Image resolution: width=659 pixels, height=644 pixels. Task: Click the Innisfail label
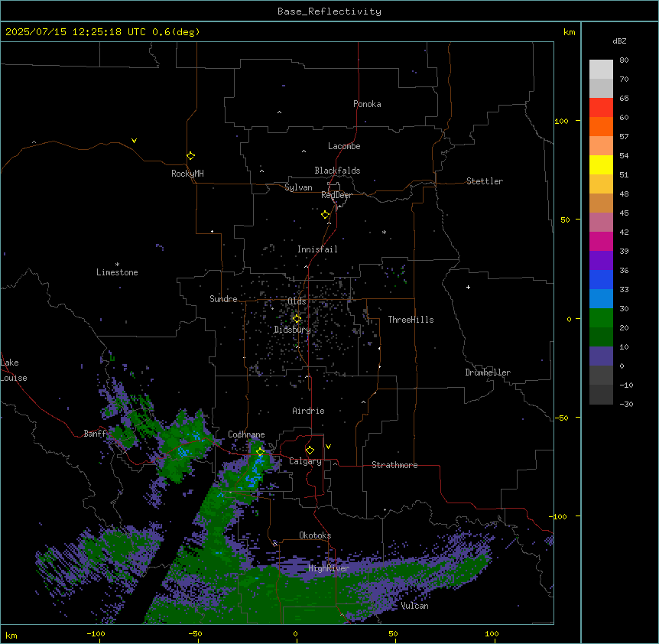317,249
